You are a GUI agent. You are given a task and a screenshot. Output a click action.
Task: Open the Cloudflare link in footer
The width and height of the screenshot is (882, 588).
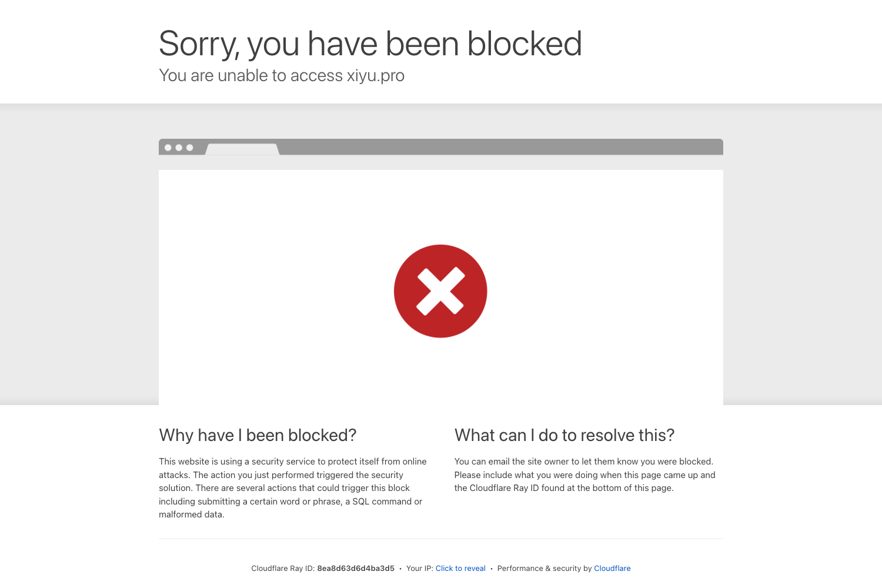[612, 569]
